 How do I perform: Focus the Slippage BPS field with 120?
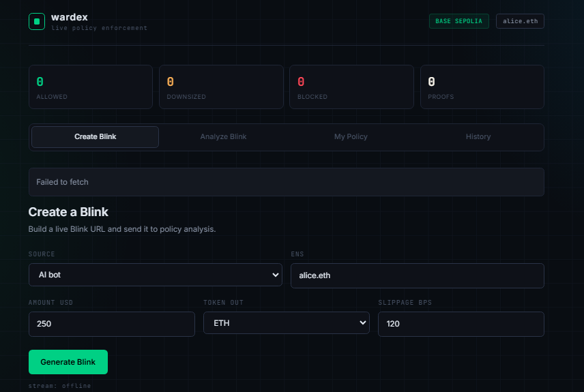point(461,325)
